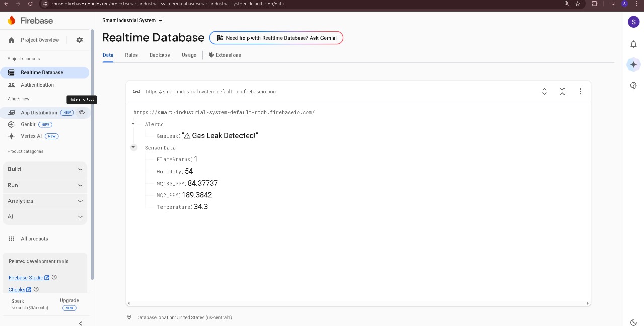Hide the App Distribution shortcut
The width and height of the screenshot is (644, 326).
[x=82, y=113]
